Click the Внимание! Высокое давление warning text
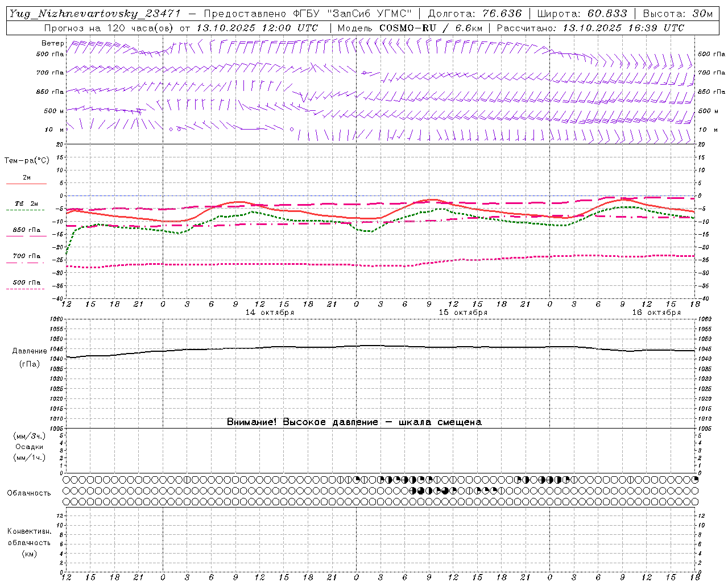728x582 pixels. (x=354, y=422)
